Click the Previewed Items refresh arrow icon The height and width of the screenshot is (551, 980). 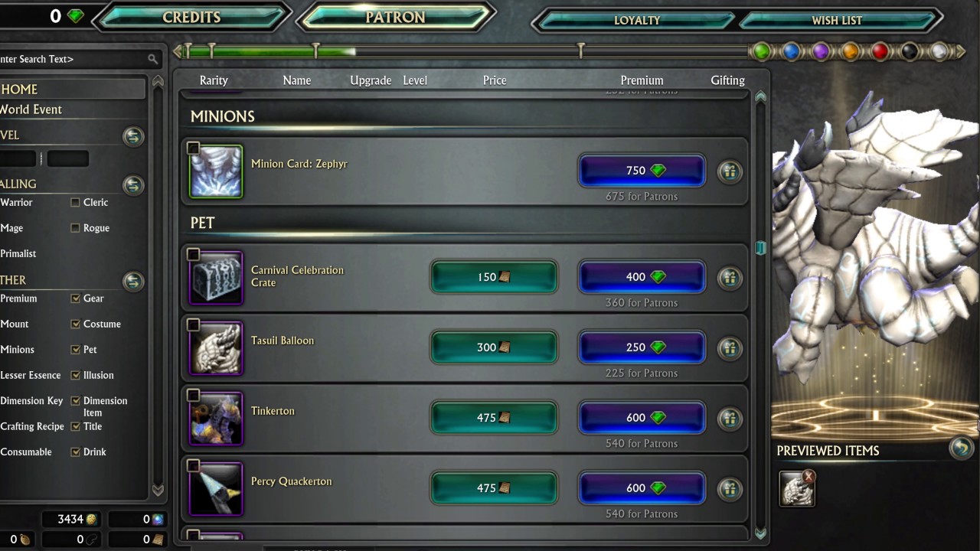(x=962, y=448)
